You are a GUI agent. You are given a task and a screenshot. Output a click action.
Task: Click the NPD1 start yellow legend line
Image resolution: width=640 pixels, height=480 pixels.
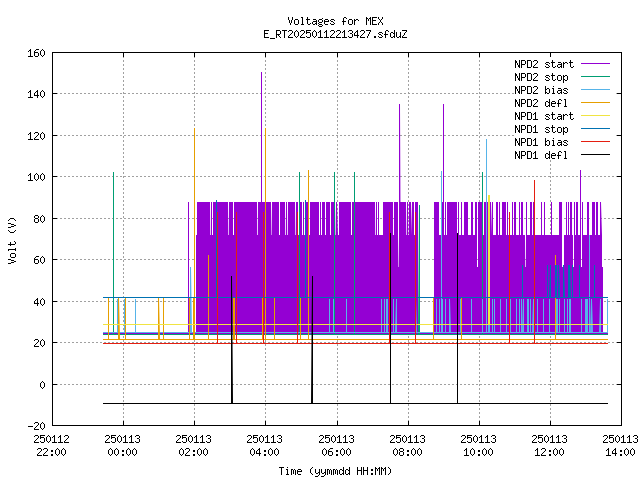click(x=595, y=116)
